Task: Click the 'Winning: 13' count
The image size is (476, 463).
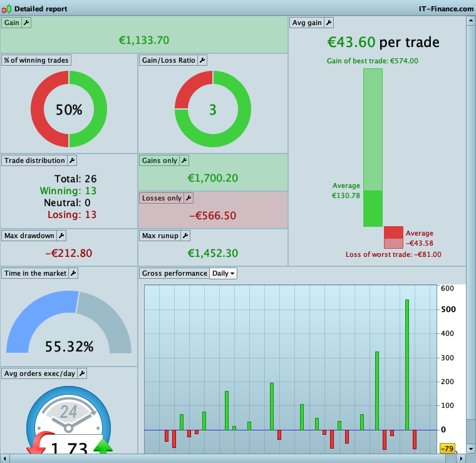Action: (x=68, y=190)
